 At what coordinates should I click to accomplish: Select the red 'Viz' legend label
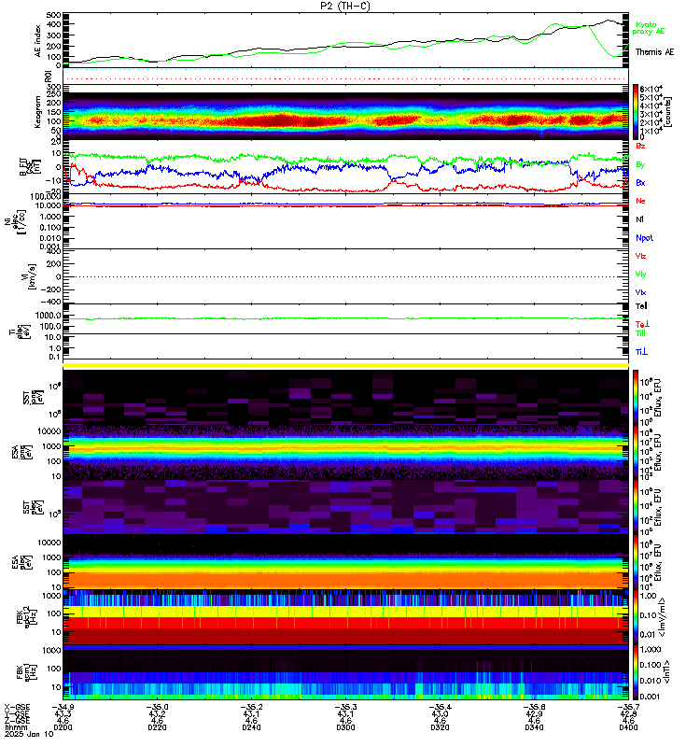(x=640, y=256)
